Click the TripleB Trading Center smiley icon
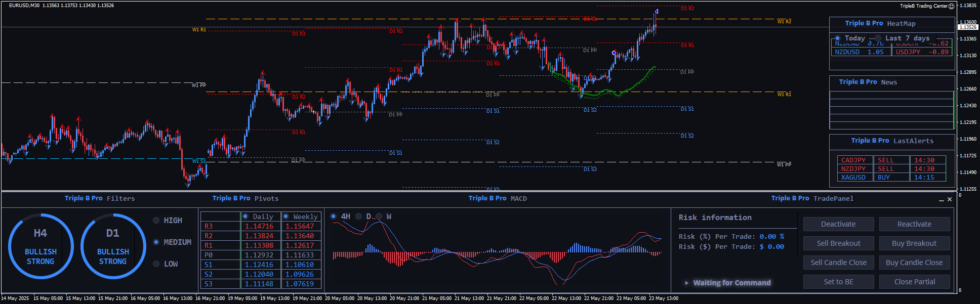980x304 pixels. tap(951, 6)
